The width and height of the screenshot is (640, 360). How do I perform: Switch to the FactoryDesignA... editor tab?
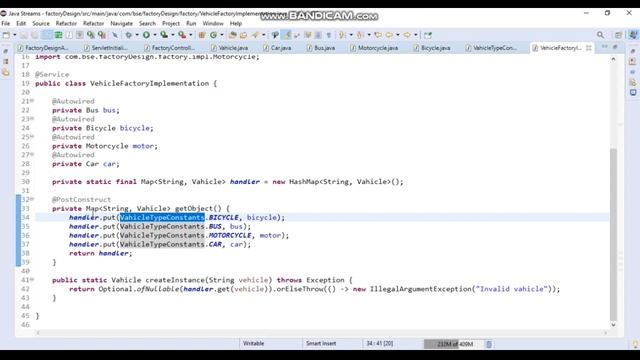44,48
